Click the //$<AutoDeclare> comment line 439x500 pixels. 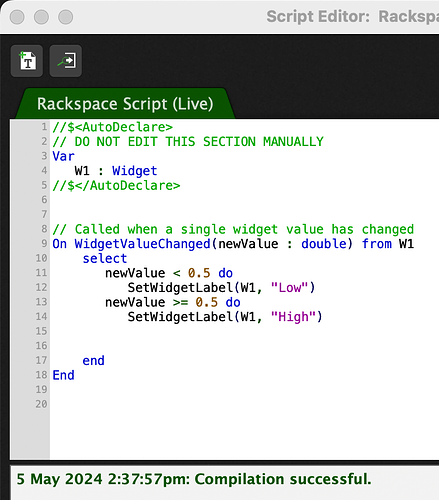(x=112, y=127)
